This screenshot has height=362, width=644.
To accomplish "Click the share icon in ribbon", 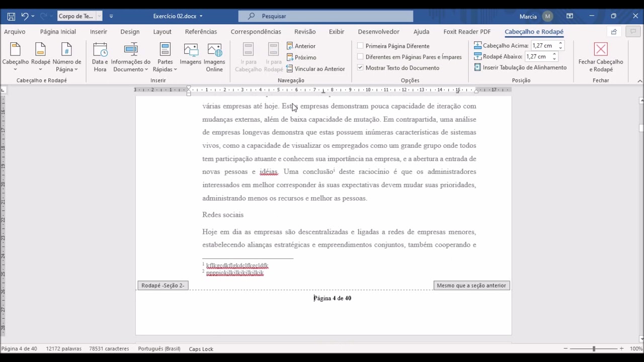I will coord(614,32).
